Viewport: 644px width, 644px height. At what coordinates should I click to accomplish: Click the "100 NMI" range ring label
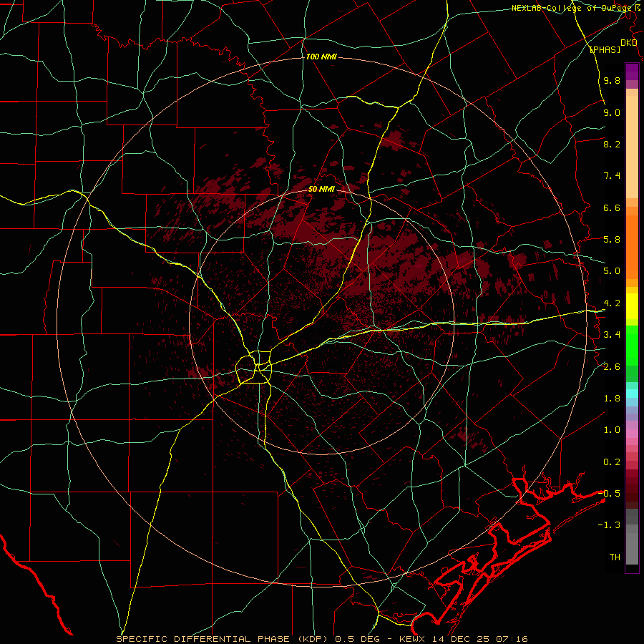click(x=321, y=57)
